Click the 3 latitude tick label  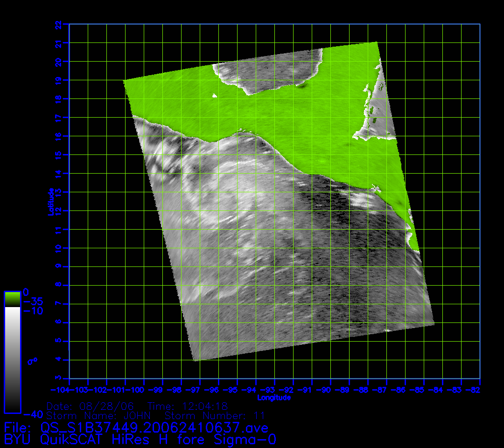pos(58,378)
